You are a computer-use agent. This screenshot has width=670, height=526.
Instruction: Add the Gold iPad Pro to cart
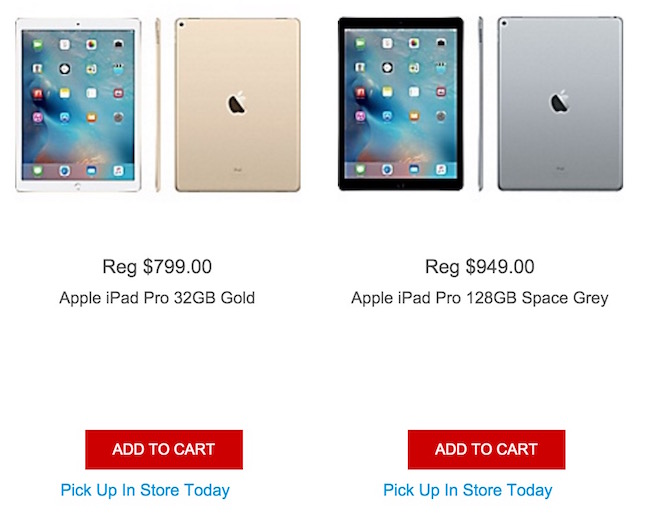[164, 449]
